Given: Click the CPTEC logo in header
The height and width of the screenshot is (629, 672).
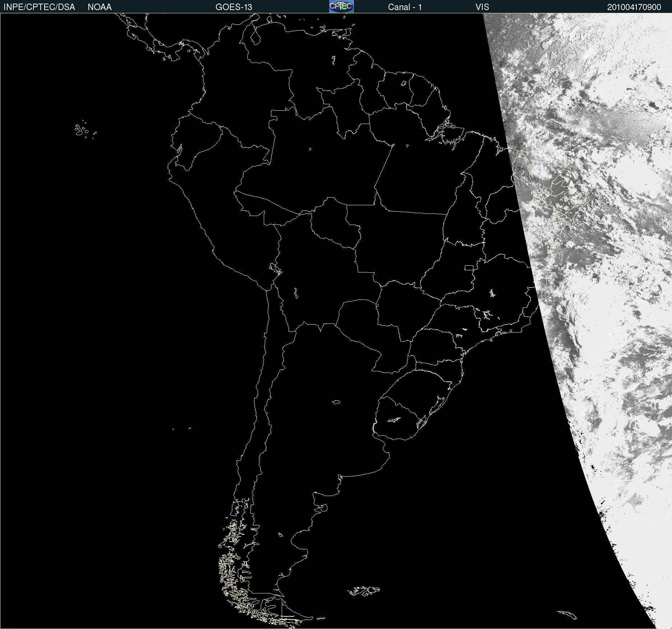Looking at the screenshot, I should coord(341,6).
